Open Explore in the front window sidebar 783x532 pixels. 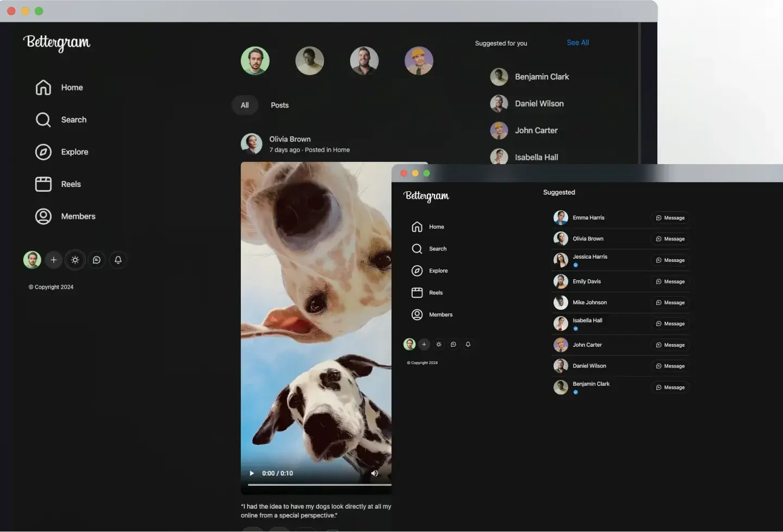pos(430,271)
